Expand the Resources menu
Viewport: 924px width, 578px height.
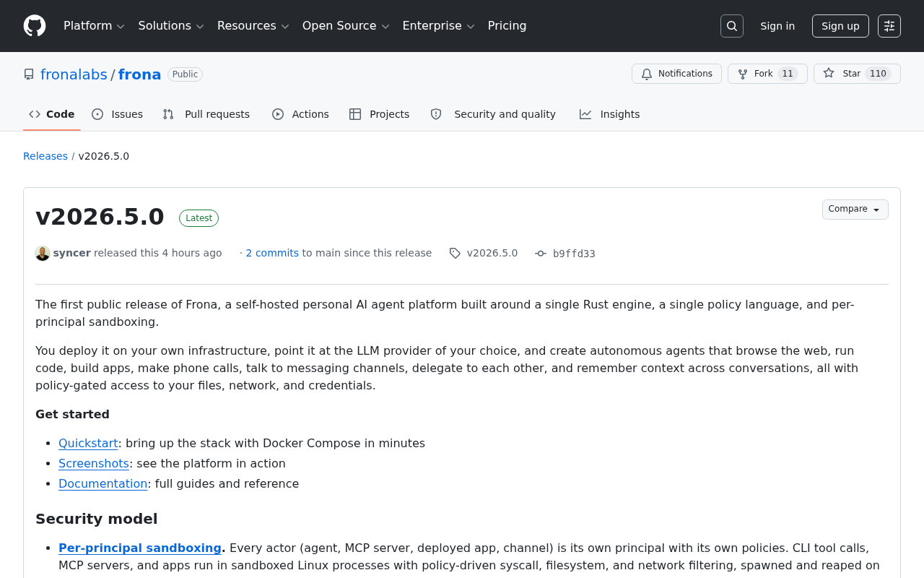point(253,26)
